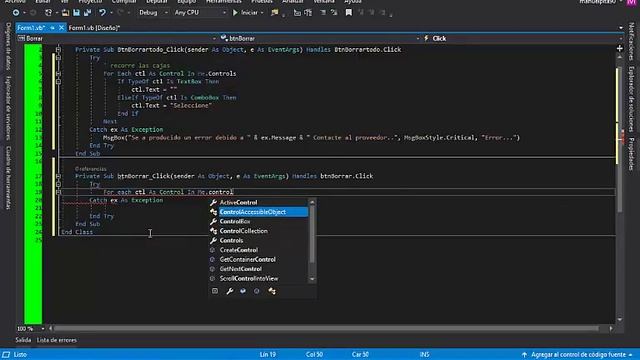The image size is (640, 360).
Task: Toggle INS insert mode in the status bar
Action: tap(424, 355)
